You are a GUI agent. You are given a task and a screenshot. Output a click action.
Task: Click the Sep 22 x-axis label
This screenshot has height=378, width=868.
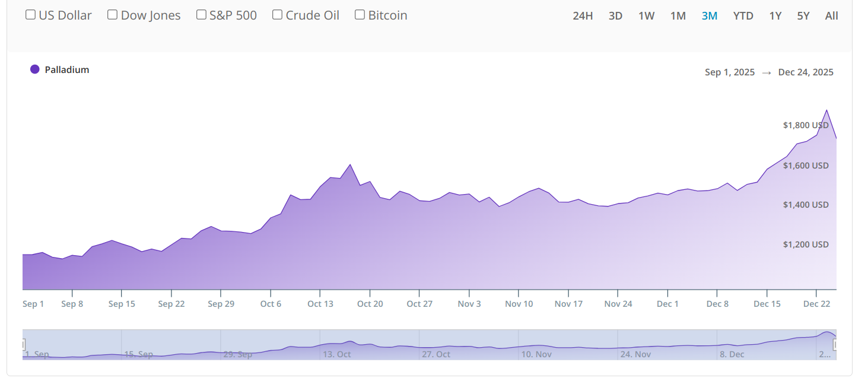[171, 304]
